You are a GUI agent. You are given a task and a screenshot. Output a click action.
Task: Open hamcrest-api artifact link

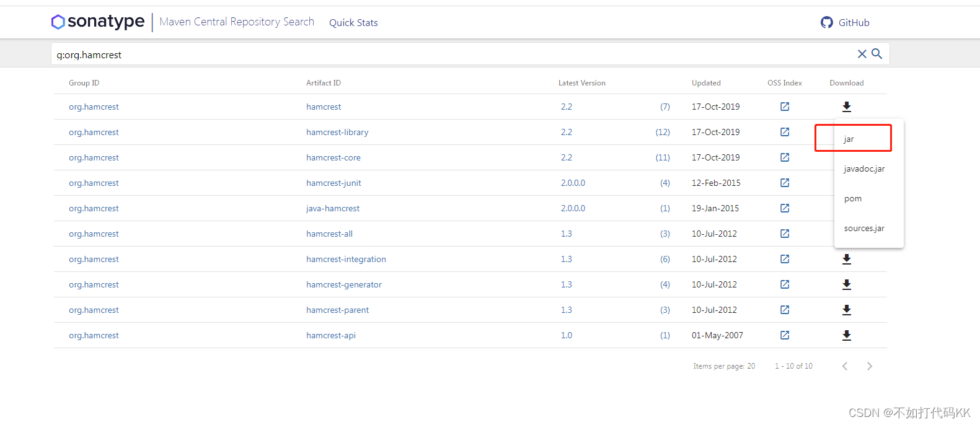[331, 335]
